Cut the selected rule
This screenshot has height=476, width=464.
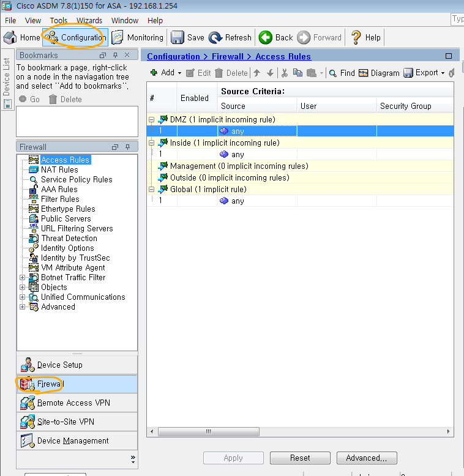[x=285, y=73]
